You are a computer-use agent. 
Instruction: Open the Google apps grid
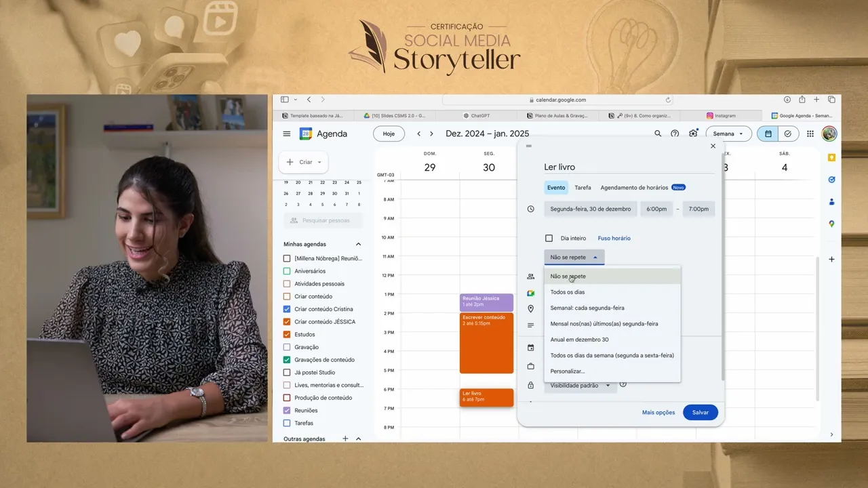click(810, 134)
